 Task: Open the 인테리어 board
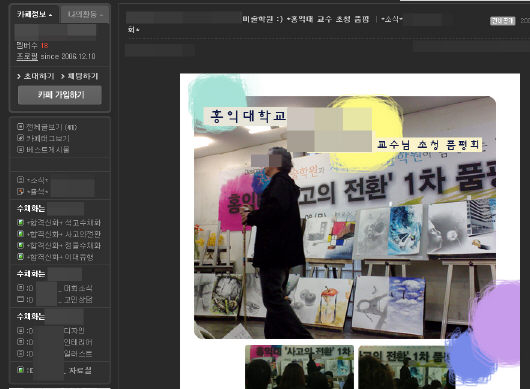[78, 342]
